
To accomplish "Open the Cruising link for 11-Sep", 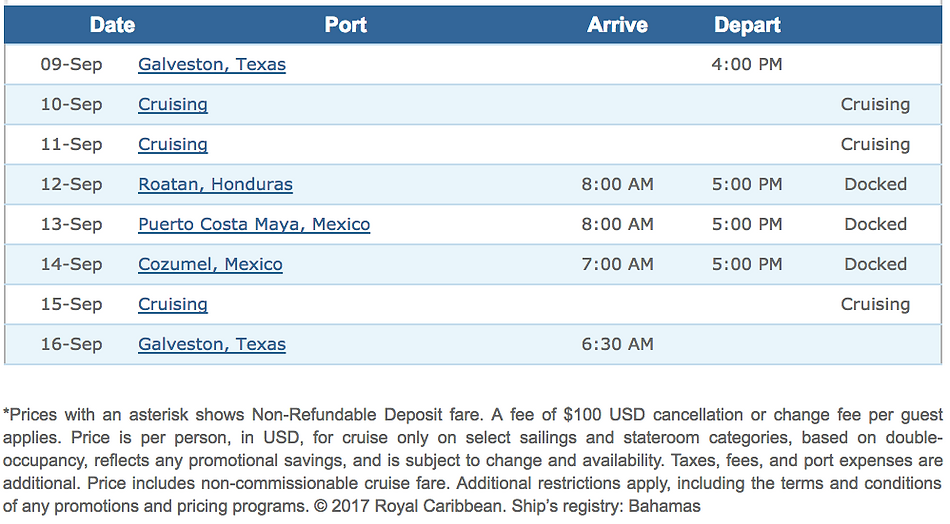I will pyautogui.click(x=173, y=144).
